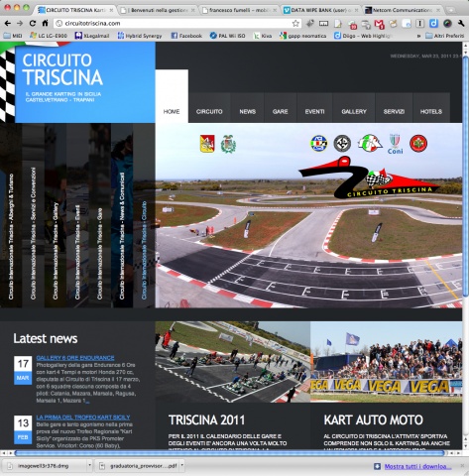Click the horizontal page scrollbar
The height and width of the screenshot is (476, 469).
[x=230, y=453]
